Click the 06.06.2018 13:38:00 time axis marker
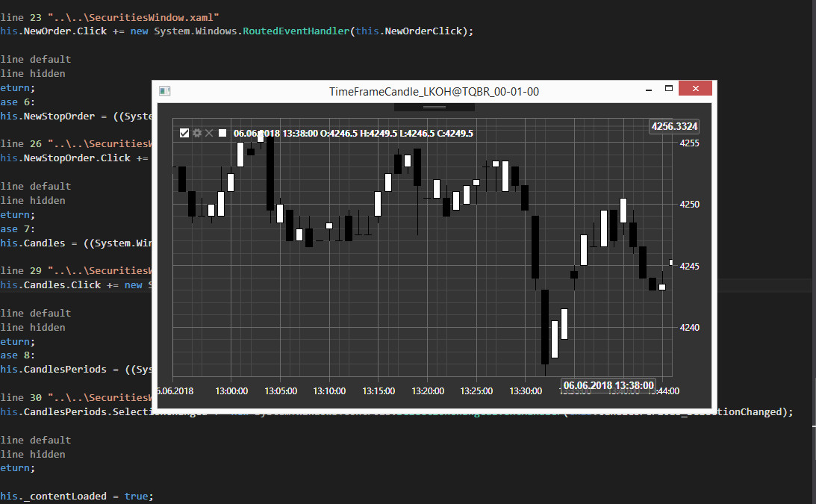The width and height of the screenshot is (816, 504). pos(608,385)
